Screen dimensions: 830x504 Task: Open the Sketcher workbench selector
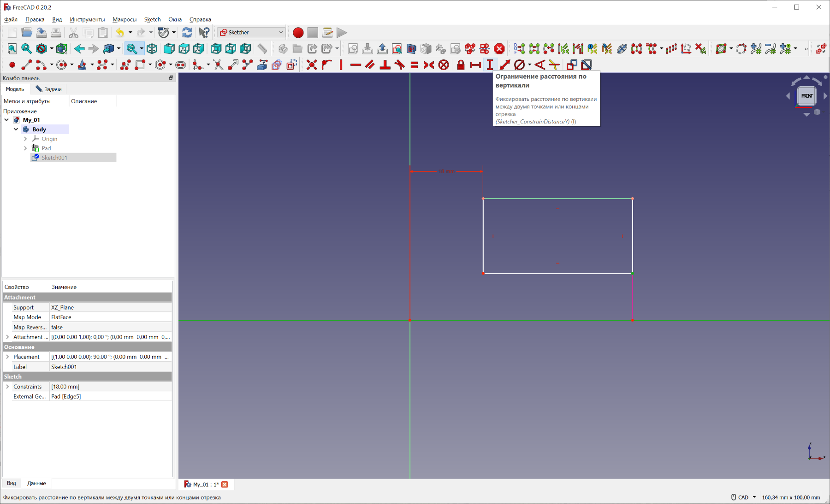tap(251, 32)
